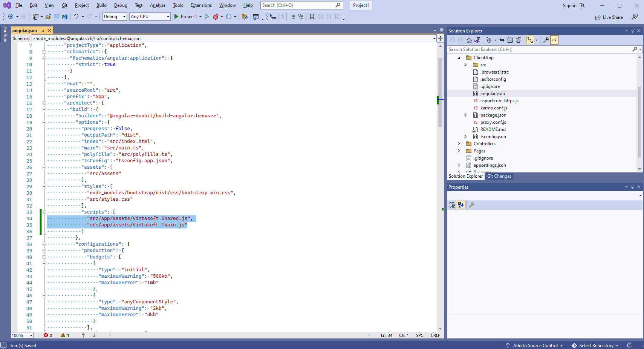
Task: Click the Bookmark toolbar icon
Action: click(312, 17)
